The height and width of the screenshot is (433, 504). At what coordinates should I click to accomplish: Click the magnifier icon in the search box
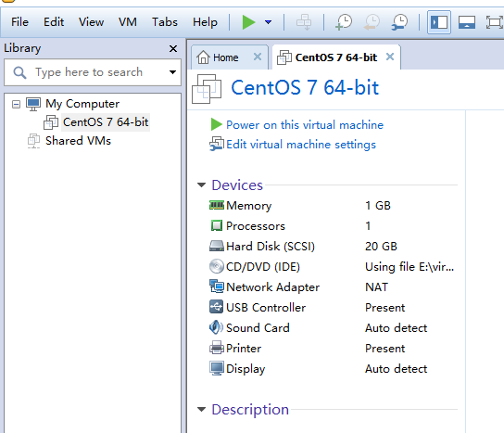[19, 72]
